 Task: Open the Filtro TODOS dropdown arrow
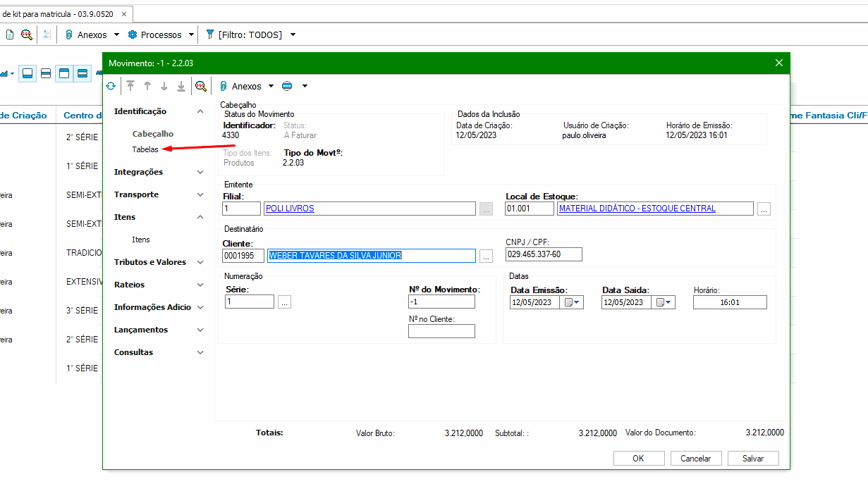[x=293, y=35]
